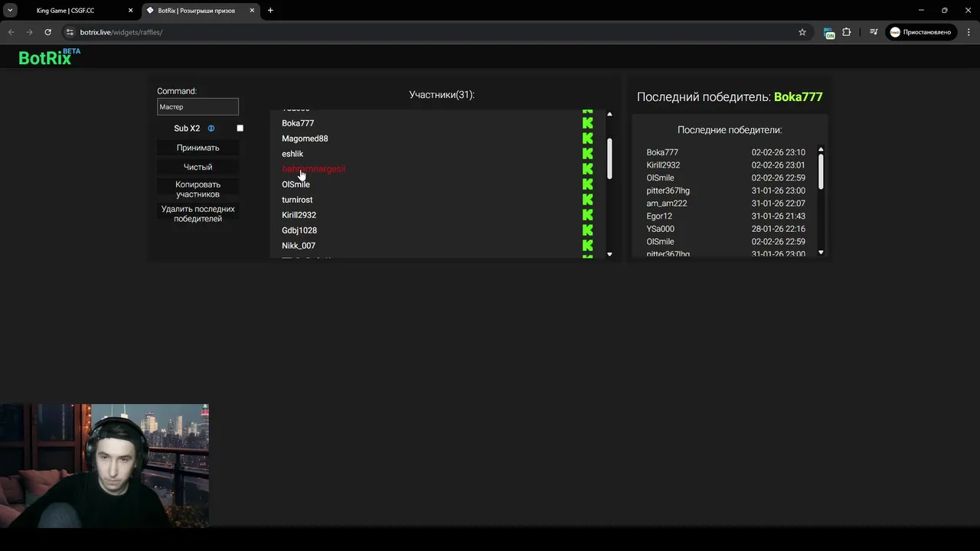Click winner am_am222
Image resolution: width=980 pixels, height=551 pixels.
667,204
